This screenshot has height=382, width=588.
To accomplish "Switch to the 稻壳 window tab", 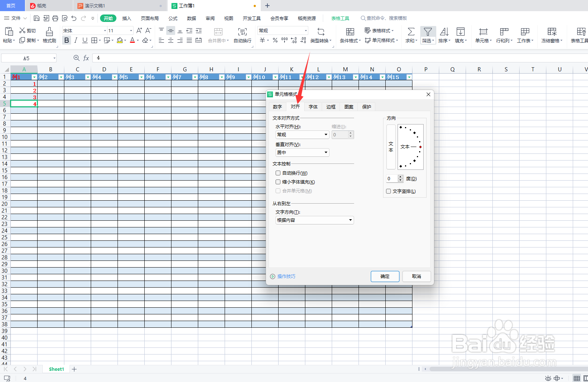I will (49, 6).
